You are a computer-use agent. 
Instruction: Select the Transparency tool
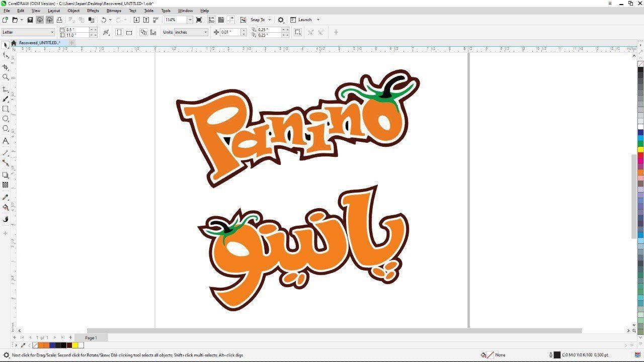[x=6, y=185]
